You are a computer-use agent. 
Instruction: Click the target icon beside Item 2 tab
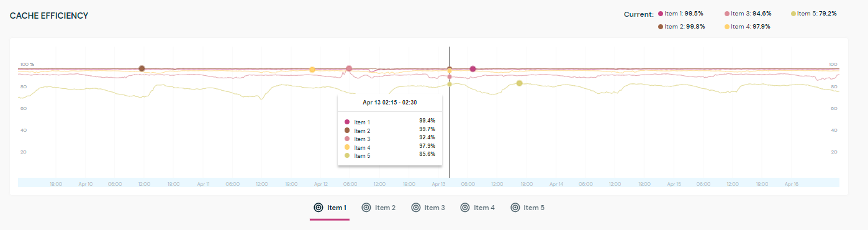pos(366,208)
